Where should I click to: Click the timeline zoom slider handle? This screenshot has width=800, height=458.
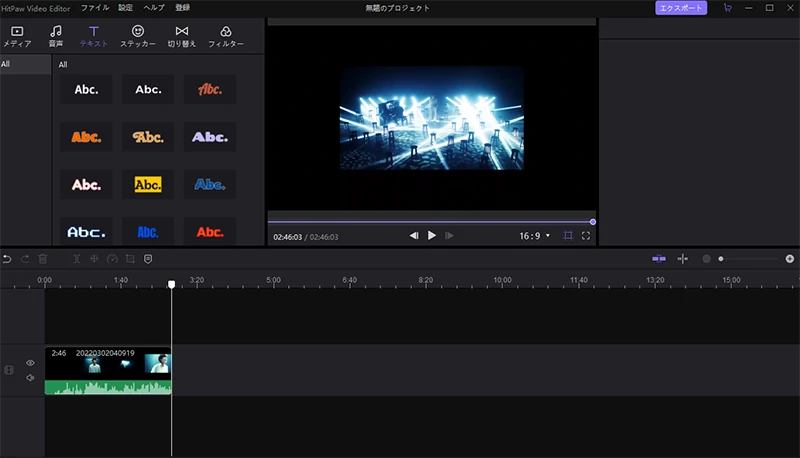pyautogui.click(x=721, y=259)
